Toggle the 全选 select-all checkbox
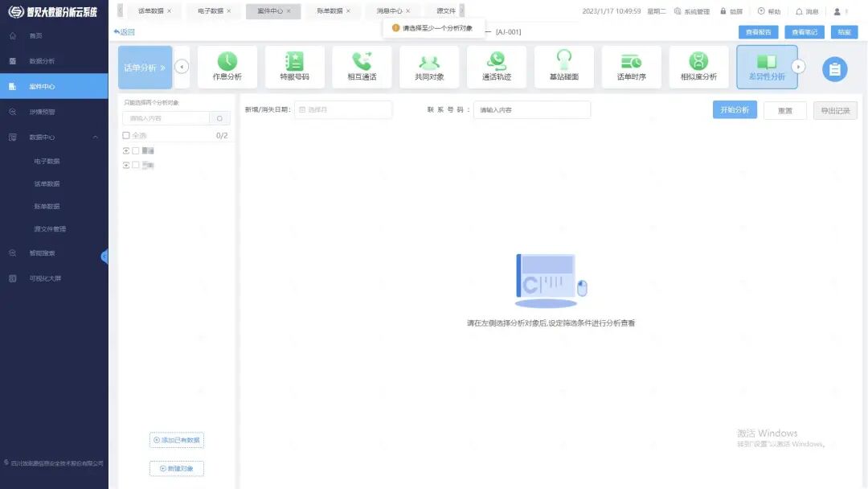868x489 pixels. [x=126, y=135]
